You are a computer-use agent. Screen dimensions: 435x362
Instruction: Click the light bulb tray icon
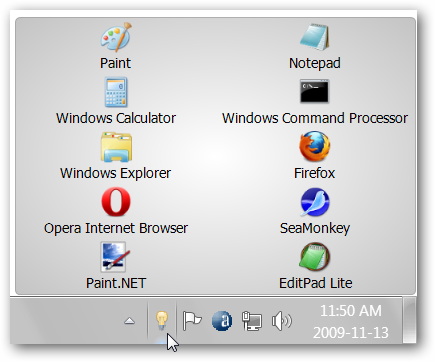162,320
